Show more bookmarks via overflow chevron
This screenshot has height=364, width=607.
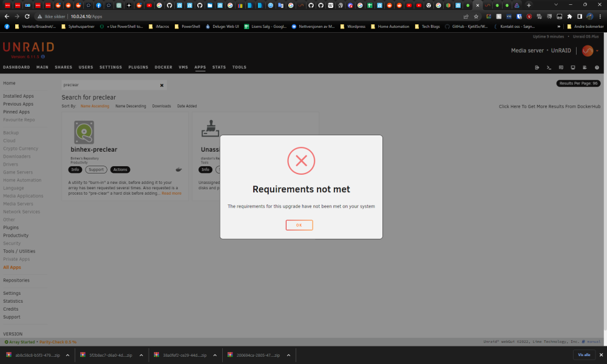[x=558, y=27]
